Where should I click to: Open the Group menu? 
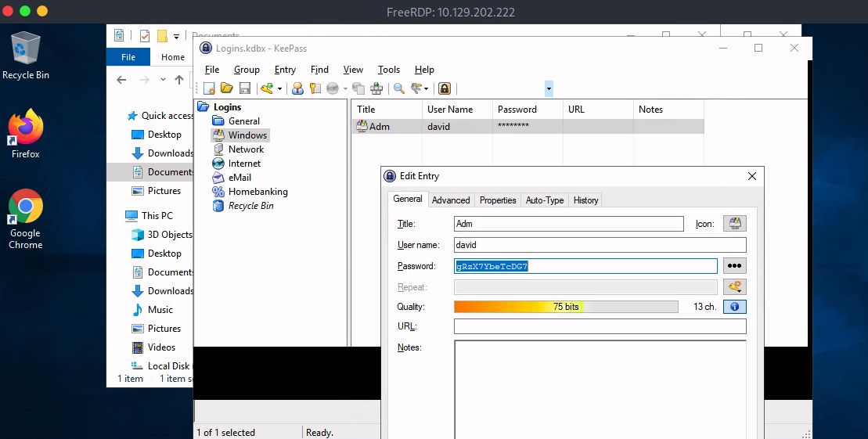(247, 69)
